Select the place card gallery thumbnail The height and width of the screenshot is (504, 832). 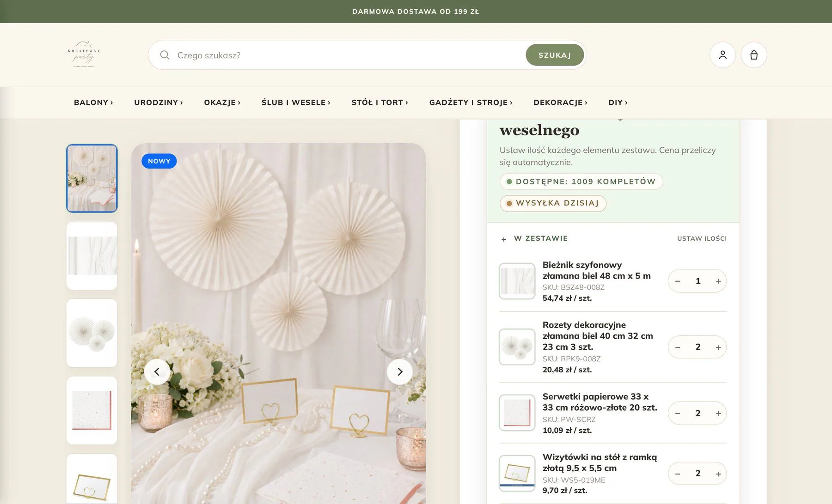tap(92, 479)
